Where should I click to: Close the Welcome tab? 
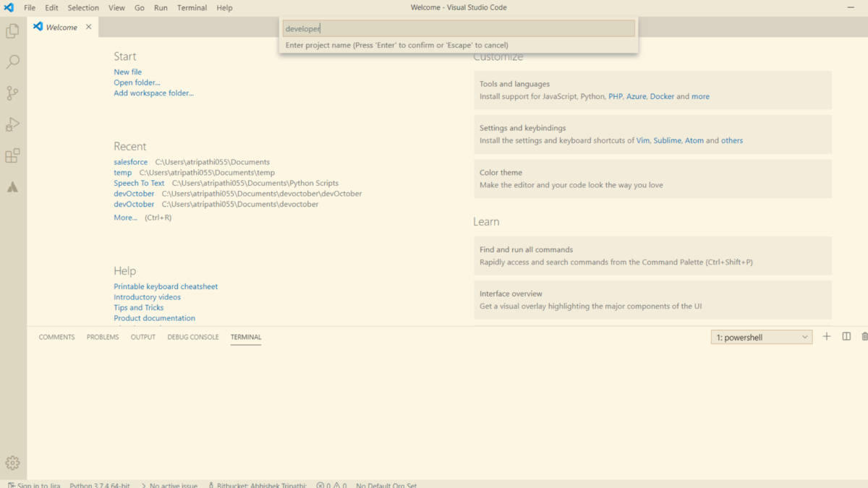click(x=88, y=27)
